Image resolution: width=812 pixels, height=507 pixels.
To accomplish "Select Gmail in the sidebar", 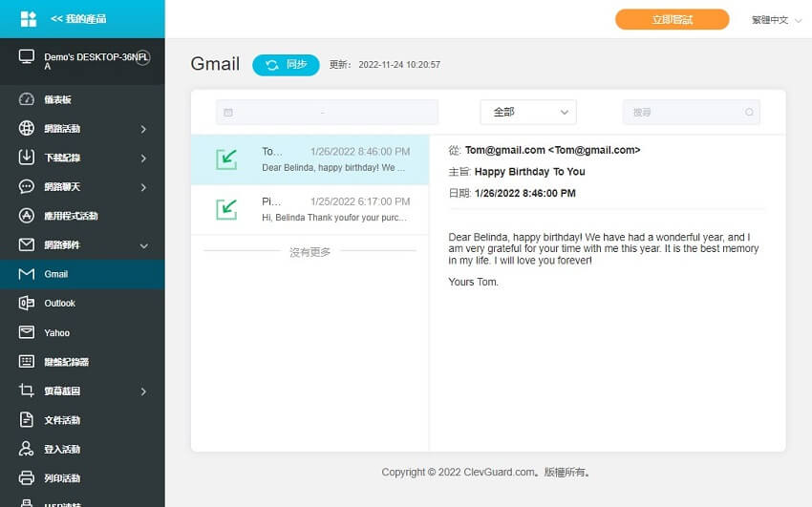I will (82, 274).
